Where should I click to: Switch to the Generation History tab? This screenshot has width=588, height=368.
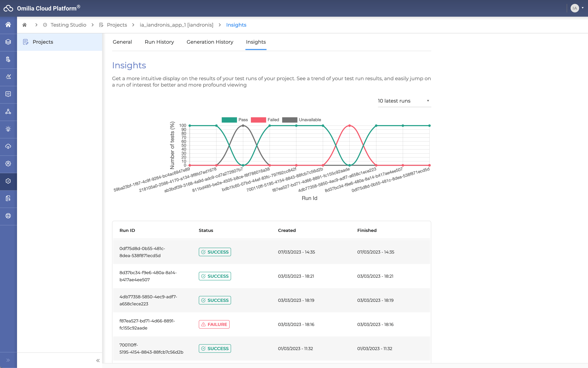[x=210, y=42]
